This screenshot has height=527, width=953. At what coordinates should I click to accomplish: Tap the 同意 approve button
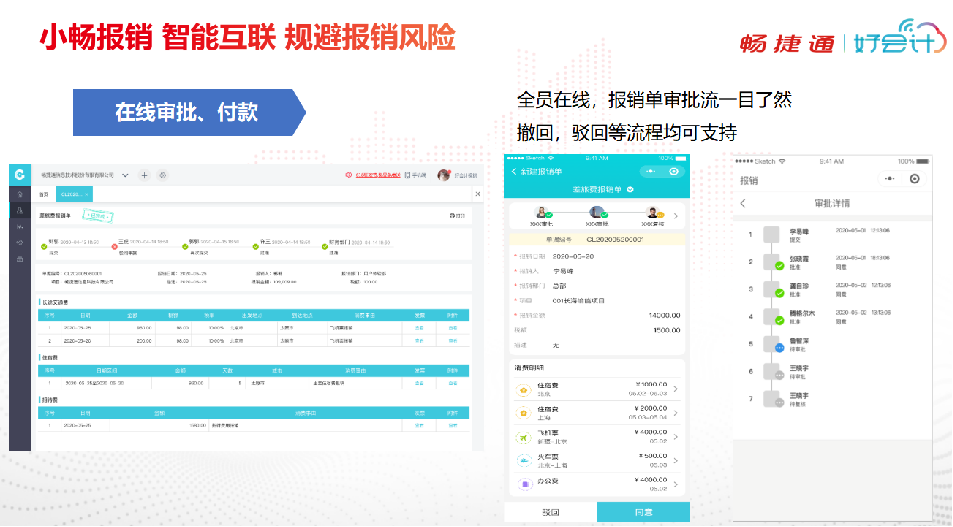click(643, 511)
